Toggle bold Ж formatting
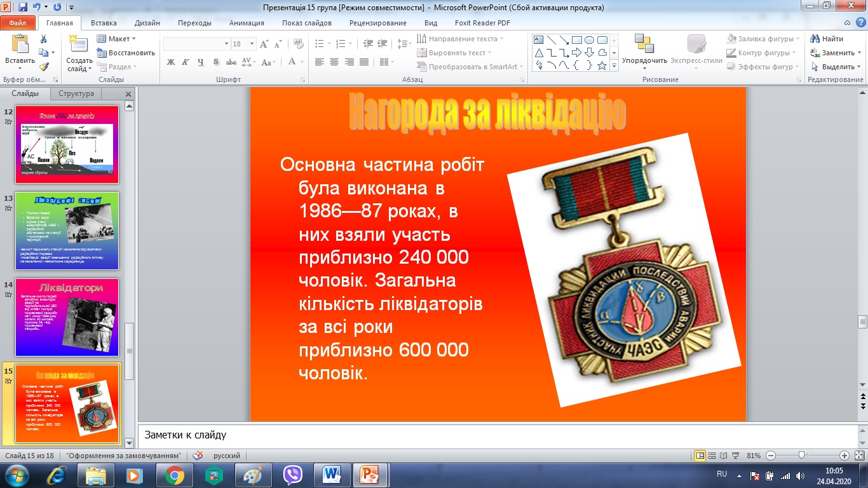 point(170,62)
